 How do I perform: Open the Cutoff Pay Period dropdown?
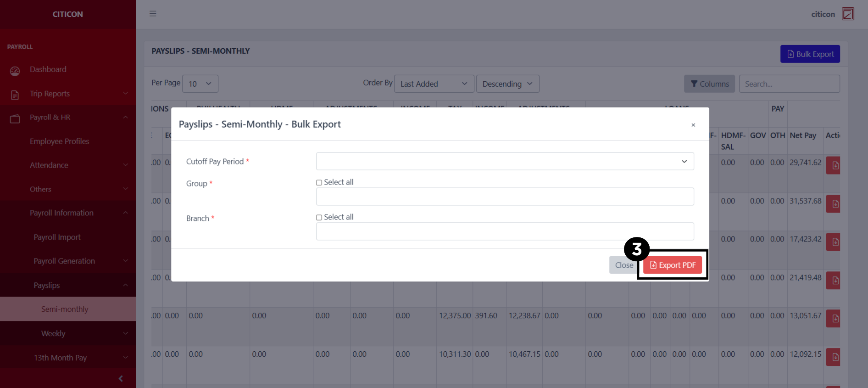(x=505, y=161)
